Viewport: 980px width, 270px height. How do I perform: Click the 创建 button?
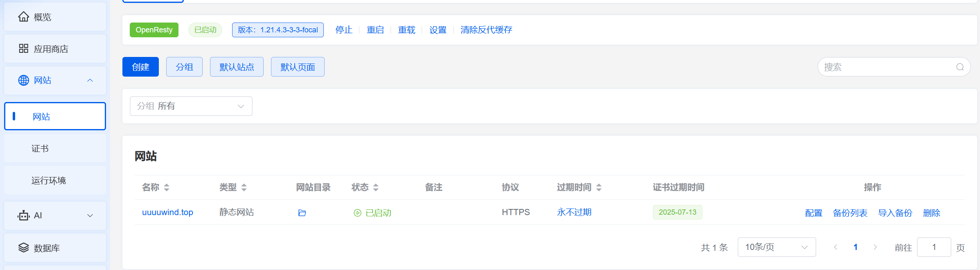140,67
